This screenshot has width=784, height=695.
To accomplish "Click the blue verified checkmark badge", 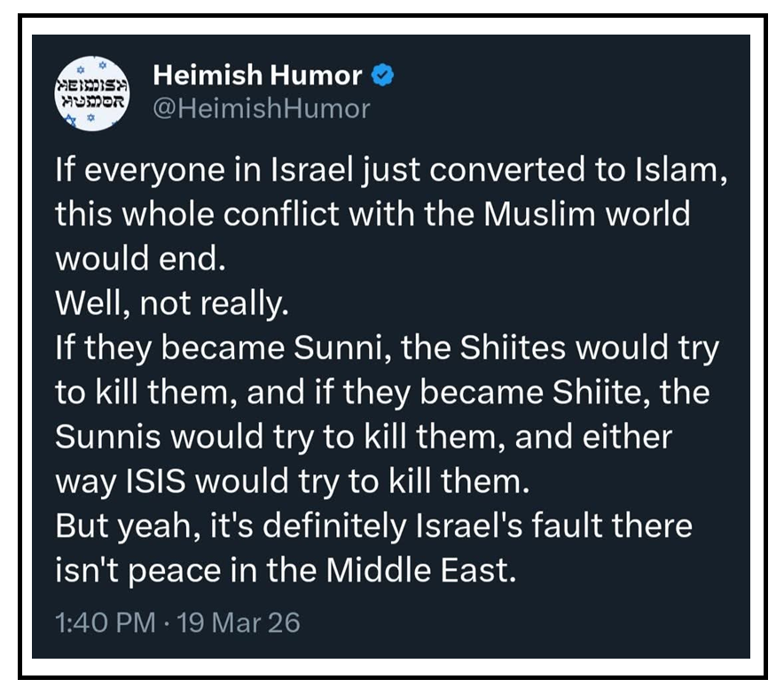I will point(382,76).
